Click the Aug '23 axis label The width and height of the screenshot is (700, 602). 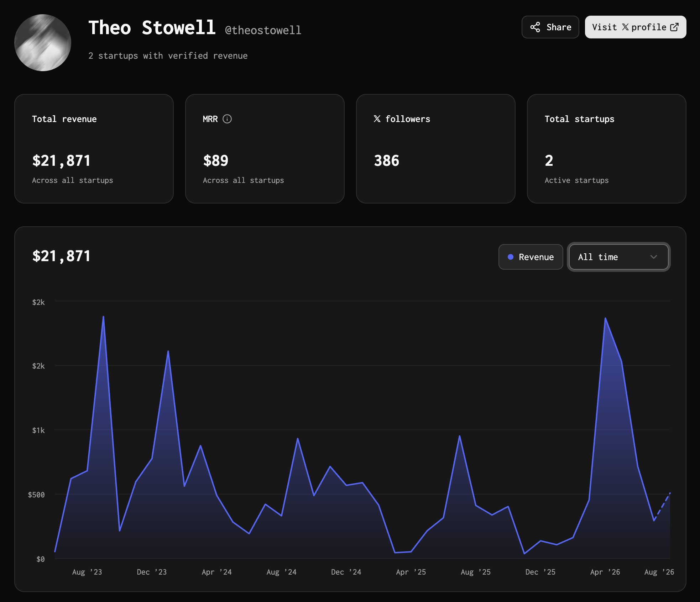point(87,572)
